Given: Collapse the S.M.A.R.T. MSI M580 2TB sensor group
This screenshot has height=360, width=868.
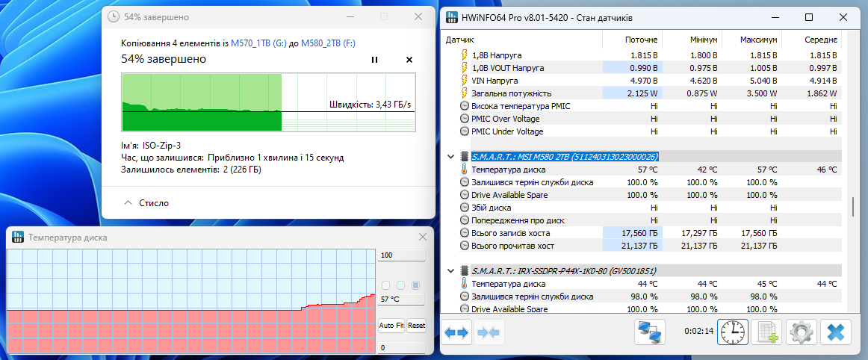Looking at the screenshot, I should (451, 157).
